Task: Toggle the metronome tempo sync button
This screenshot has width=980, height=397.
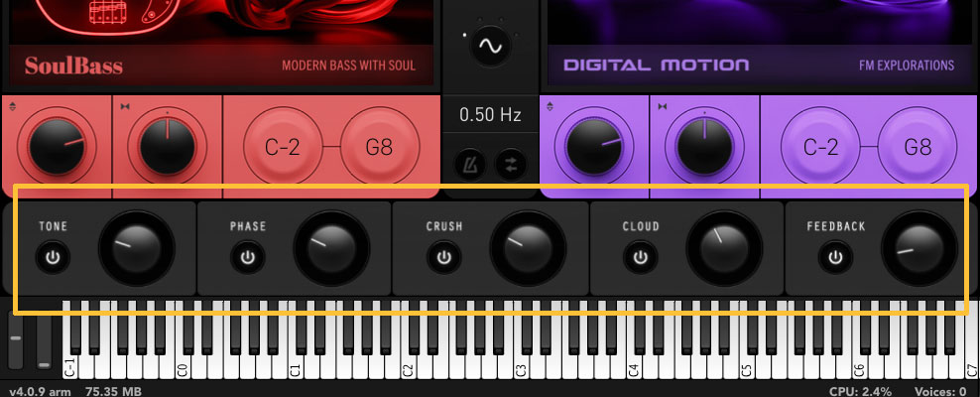Action: (x=469, y=165)
